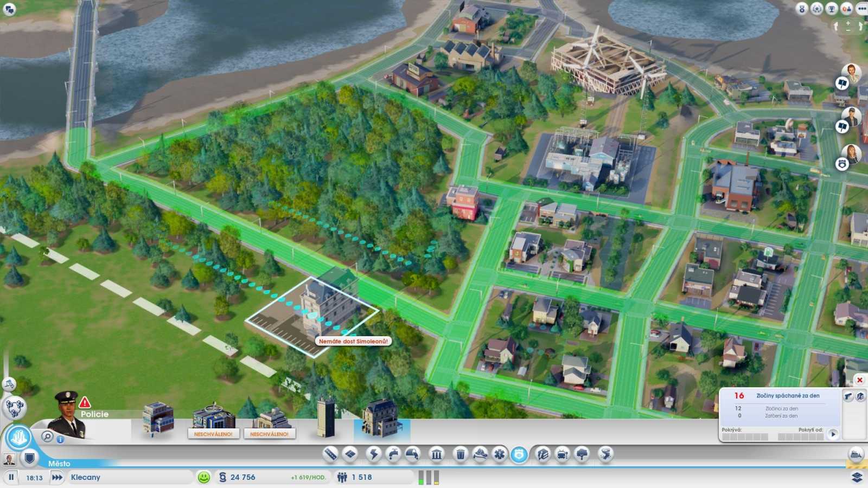
Task: Rotate camera right with the arrow
Action: 860,26
